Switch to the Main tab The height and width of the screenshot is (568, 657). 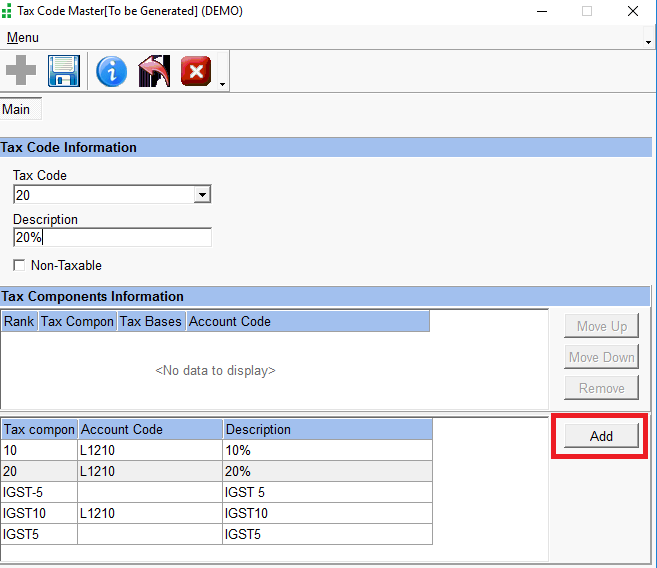click(x=17, y=109)
